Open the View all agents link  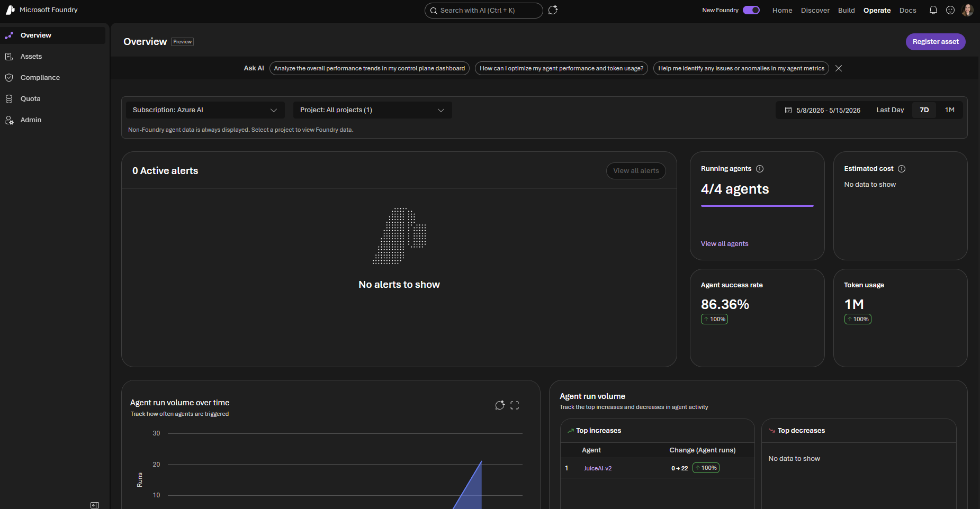click(x=724, y=244)
